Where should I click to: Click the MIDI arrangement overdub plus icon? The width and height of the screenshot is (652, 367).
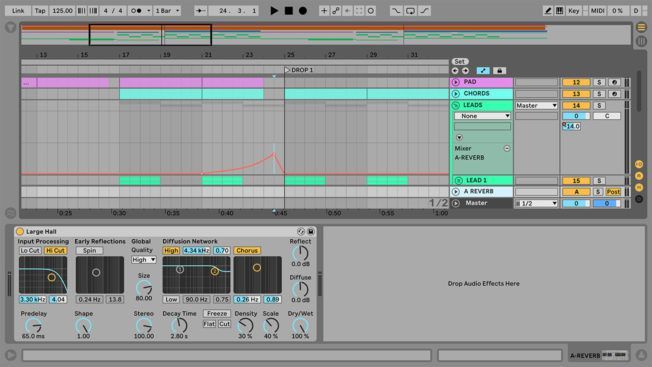click(x=324, y=11)
